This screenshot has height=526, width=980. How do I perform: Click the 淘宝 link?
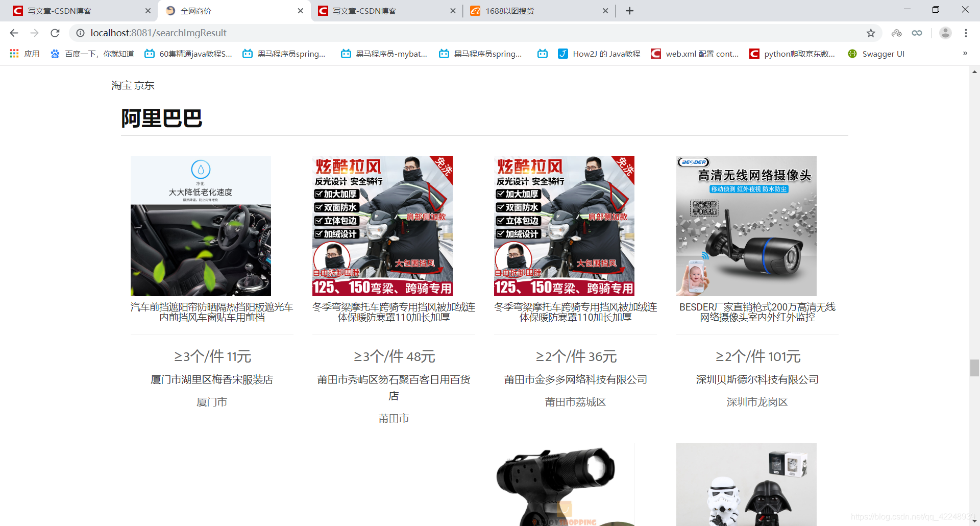tap(121, 85)
